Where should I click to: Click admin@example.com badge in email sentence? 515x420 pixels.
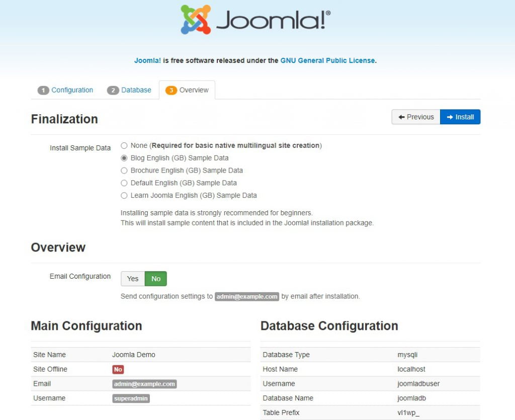[x=247, y=297]
